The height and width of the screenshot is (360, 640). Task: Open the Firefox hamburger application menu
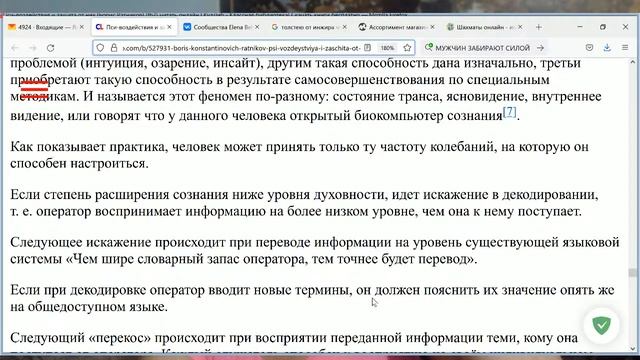pos(625,48)
